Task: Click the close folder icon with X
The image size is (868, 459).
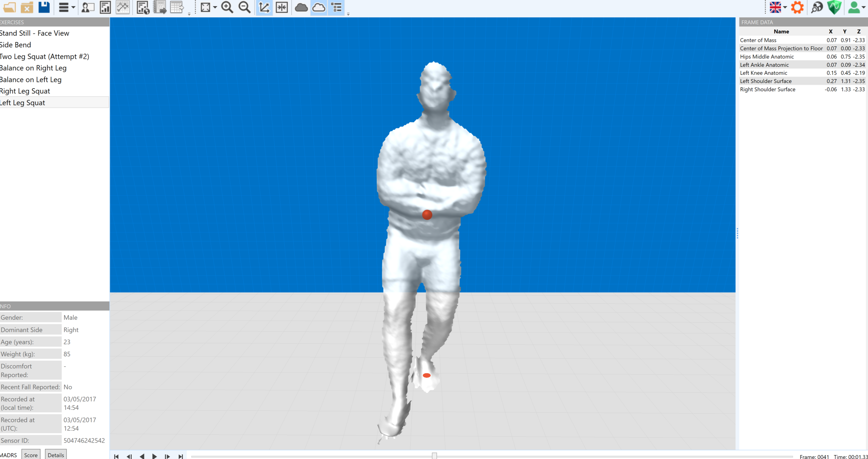Action: tap(27, 7)
